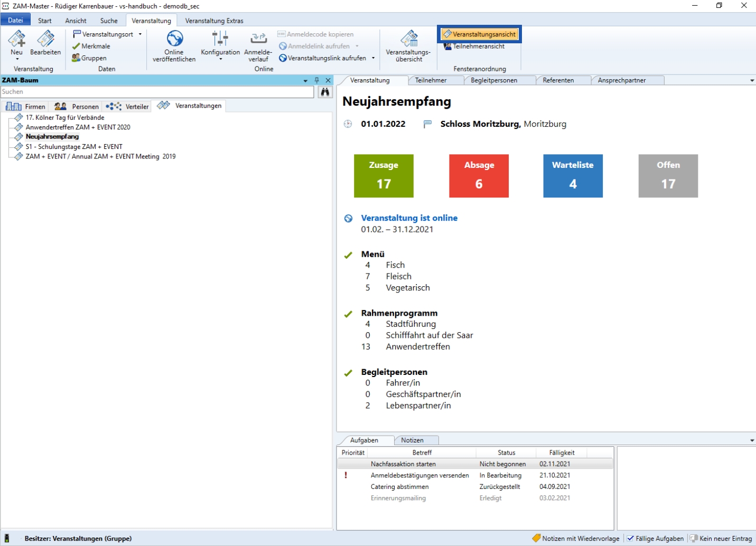756x546 pixels.
Task: Click the gray Offen 17 tile
Action: 668,176
